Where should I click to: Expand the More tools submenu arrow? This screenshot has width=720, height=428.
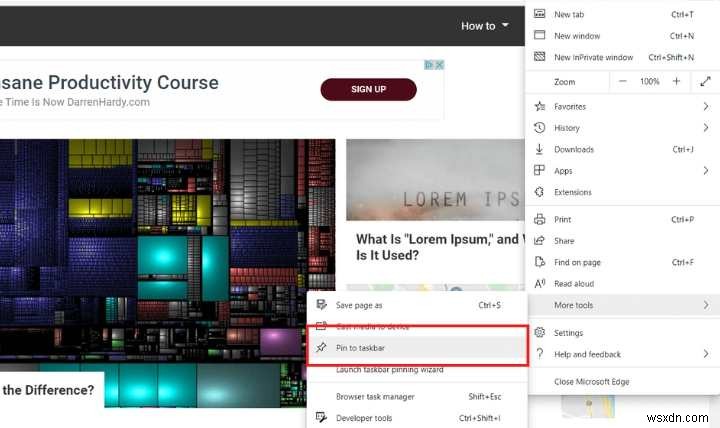click(x=706, y=304)
